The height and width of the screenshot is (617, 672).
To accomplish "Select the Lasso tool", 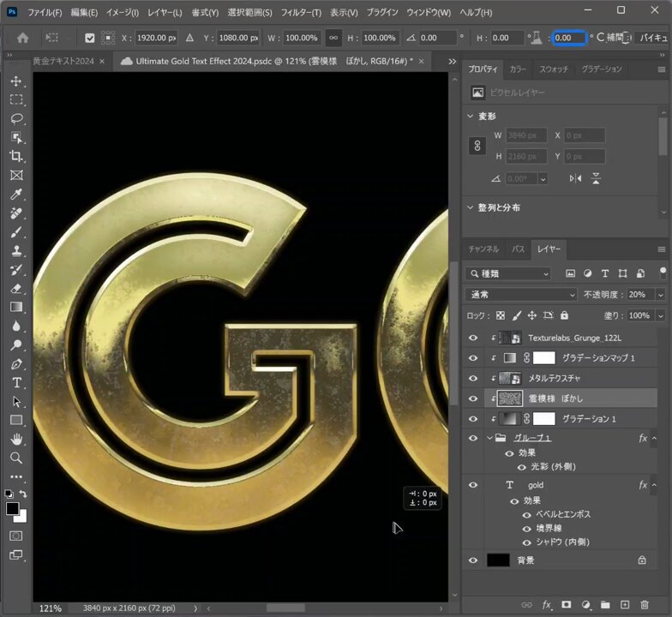I will point(16,118).
